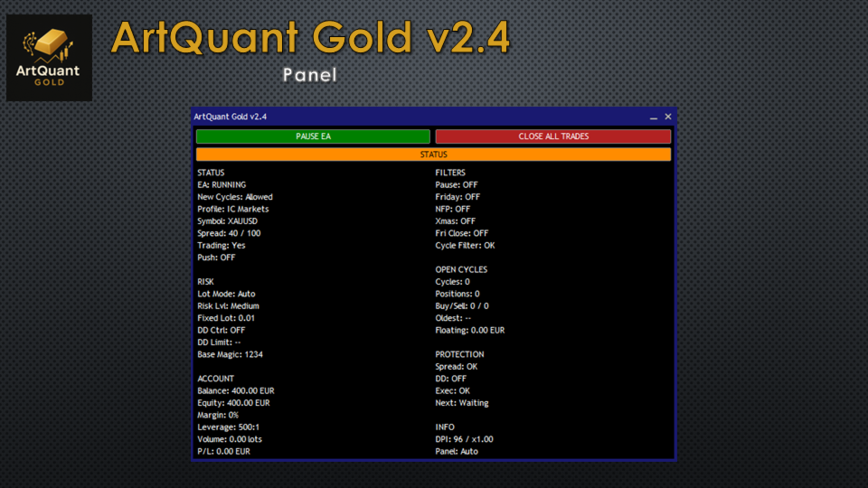The width and height of the screenshot is (868, 488).
Task: Click 'Cycles: 0' line
Action: (452, 282)
